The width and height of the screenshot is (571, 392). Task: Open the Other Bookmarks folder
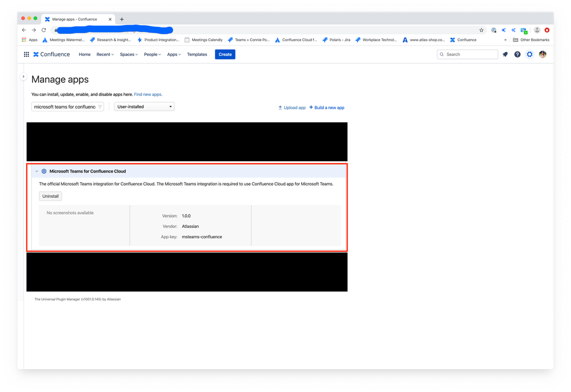point(531,40)
